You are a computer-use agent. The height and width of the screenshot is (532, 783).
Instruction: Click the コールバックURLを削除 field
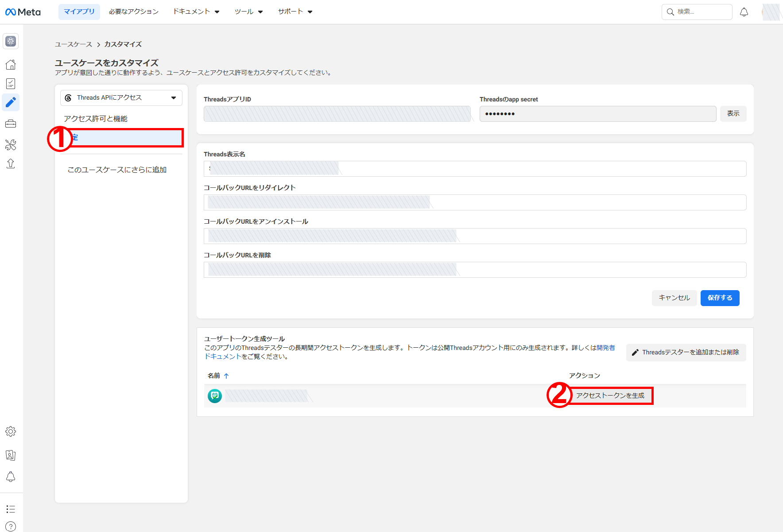pyautogui.click(x=475, y=270)
